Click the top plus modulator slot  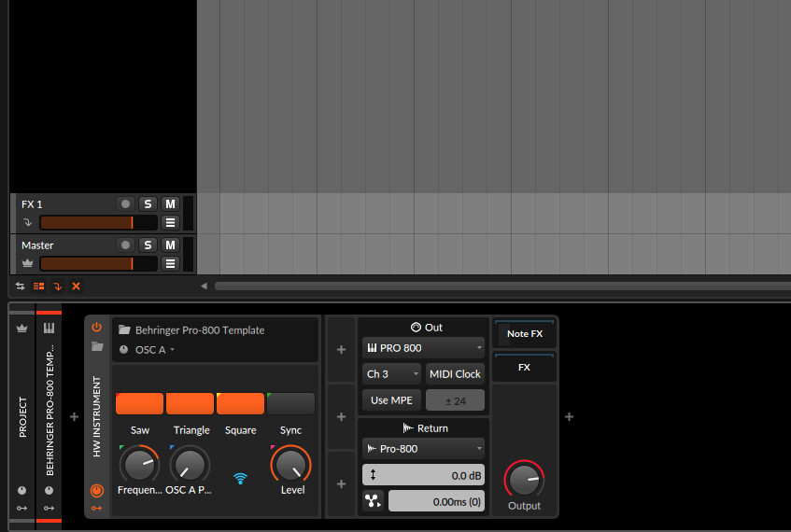click(341, 349)
